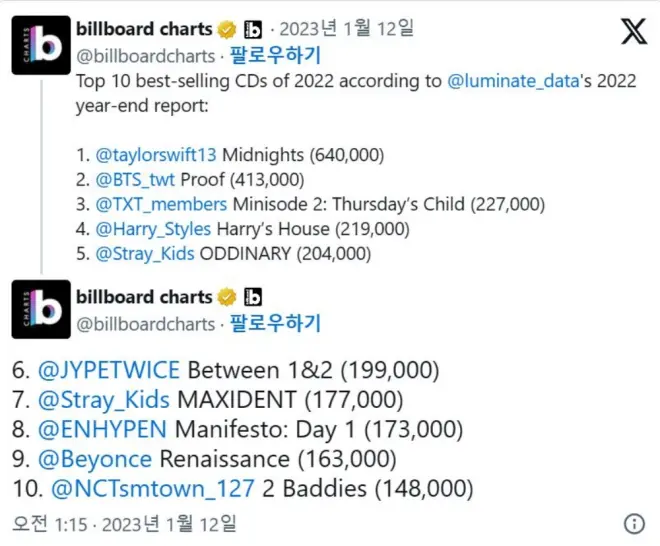Image resolution: width=660 pixels, height=546 pixels.
Task: Open the billboard charts avatar on the first tweet
Action: pyautogui.click(x=40, y=45)
